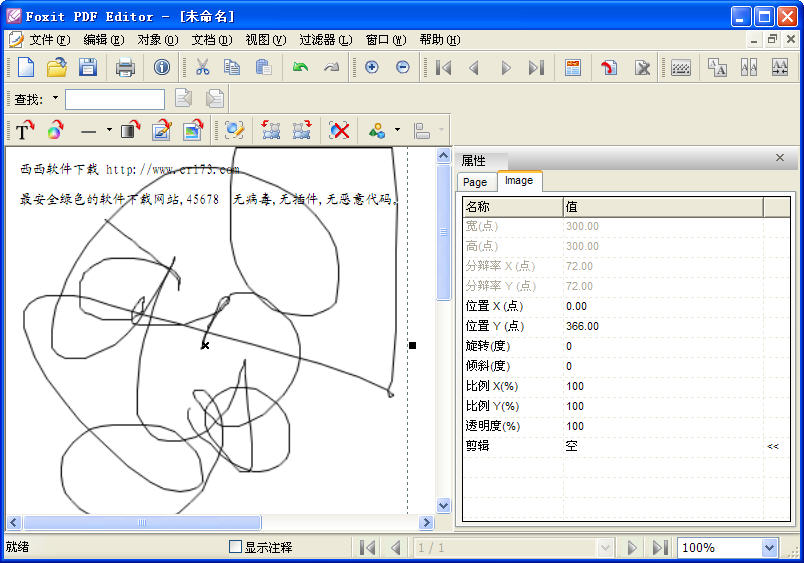Click the red X delete object icon
Image resolution: width=804 pixels, height=563 pixels.
tap(340, 130)
